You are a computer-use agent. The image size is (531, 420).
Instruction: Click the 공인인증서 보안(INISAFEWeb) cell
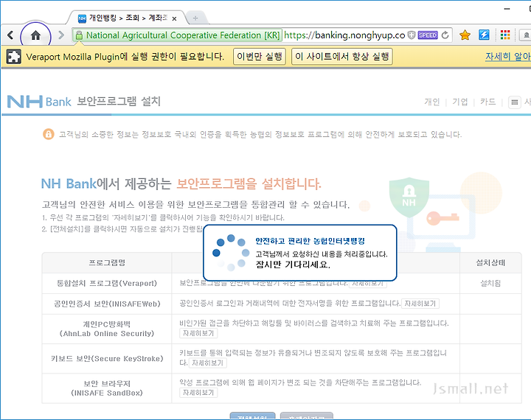(x=107, y=304)
